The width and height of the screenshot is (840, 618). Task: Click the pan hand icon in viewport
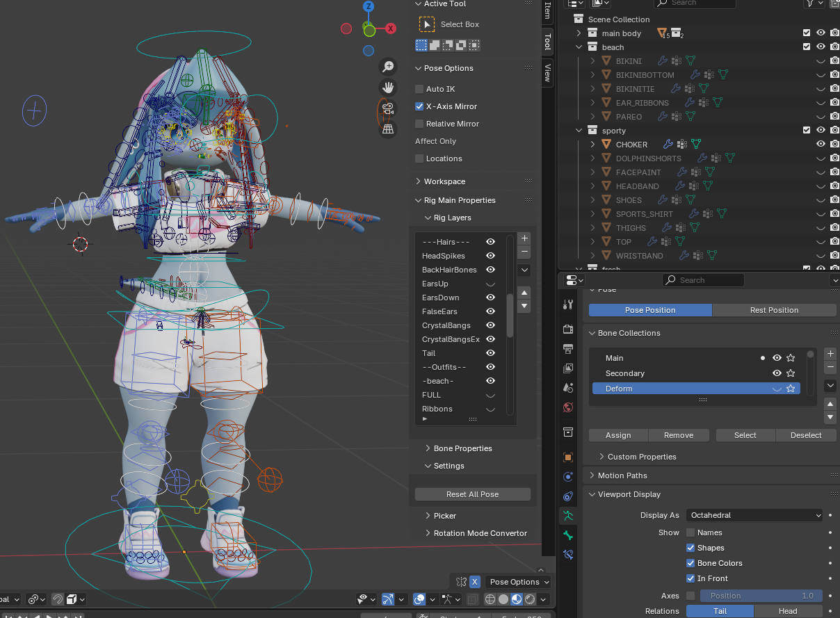[388, 88]
